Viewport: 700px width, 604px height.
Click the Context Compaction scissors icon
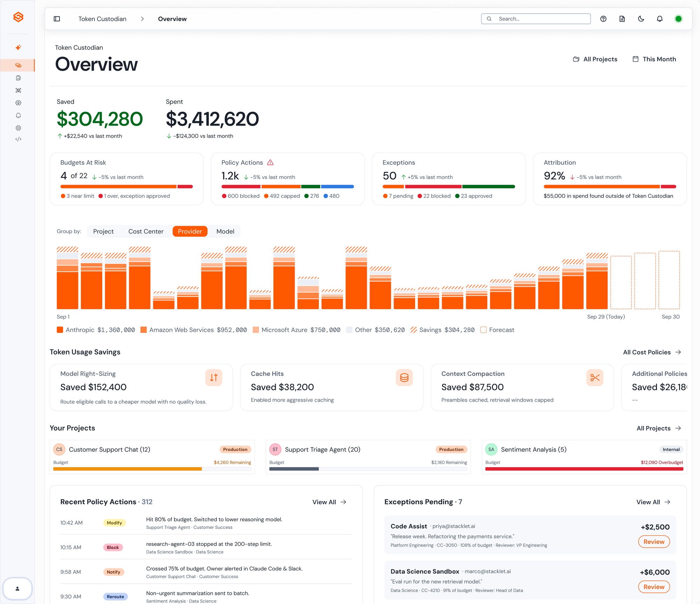click(595, 378)
